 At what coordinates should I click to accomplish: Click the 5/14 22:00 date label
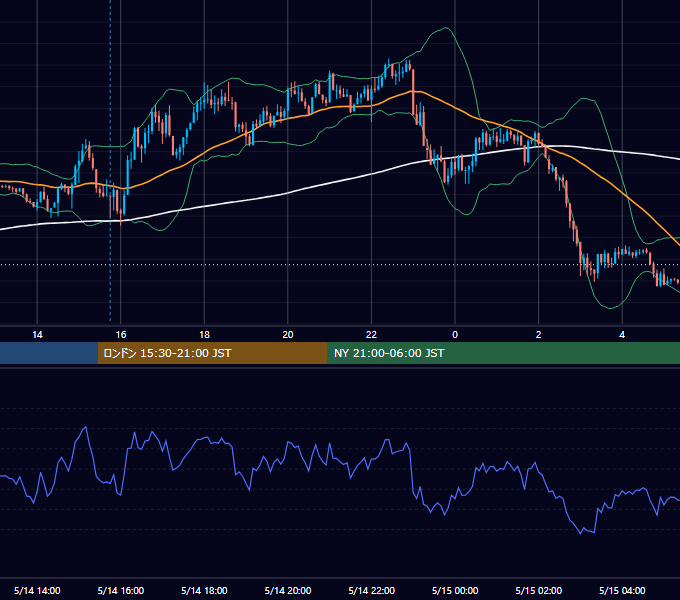(372, 590)
